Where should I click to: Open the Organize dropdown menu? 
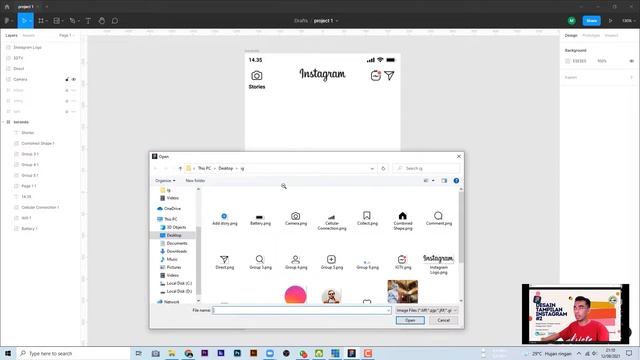tap(165, 180)
